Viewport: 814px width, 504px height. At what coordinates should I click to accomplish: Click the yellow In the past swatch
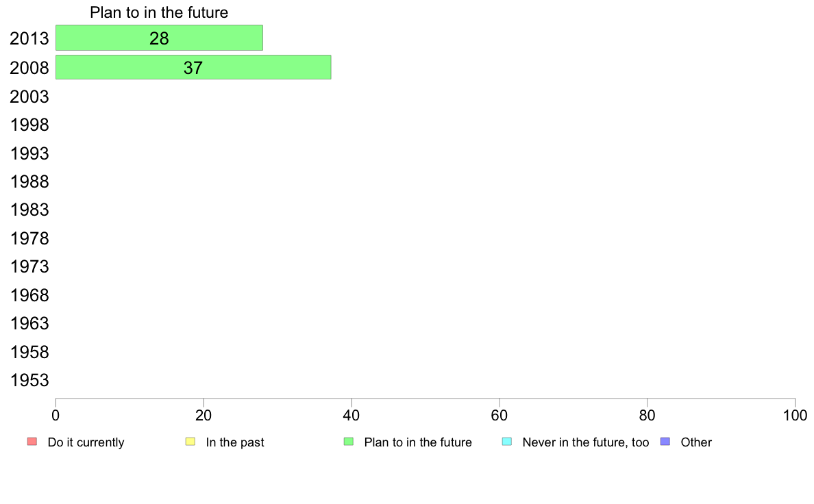click(x=190, y=442)
